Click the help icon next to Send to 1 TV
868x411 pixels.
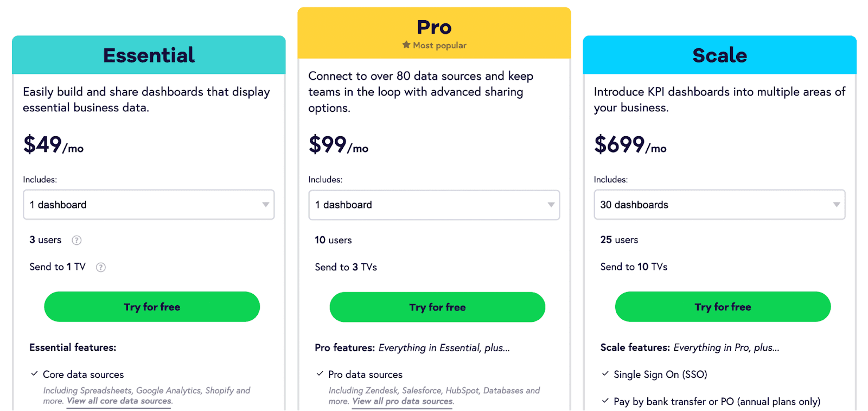tap(101, 267)
